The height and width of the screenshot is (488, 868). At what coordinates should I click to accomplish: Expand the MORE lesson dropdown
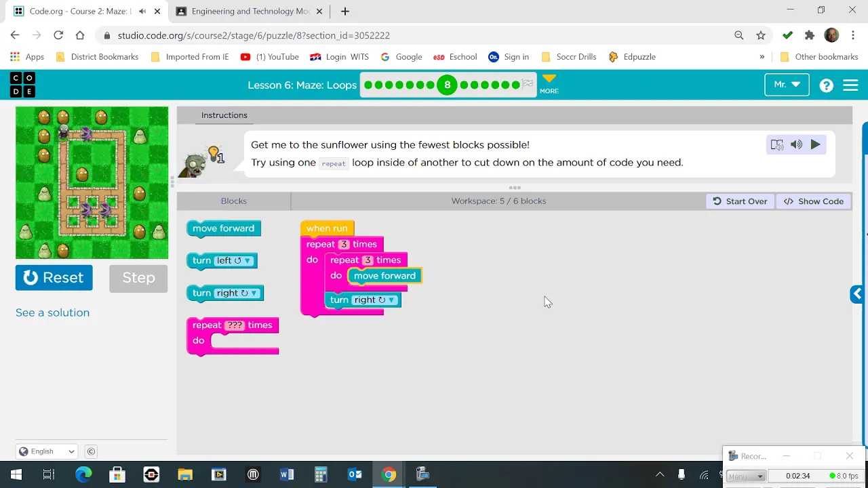549,84
